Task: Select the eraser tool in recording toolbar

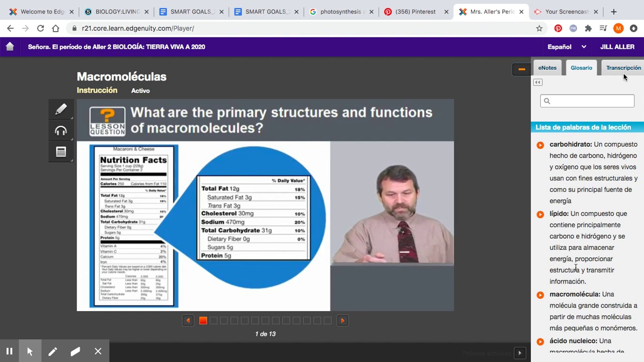Action: pyautogui.click(x=75, y=351)
